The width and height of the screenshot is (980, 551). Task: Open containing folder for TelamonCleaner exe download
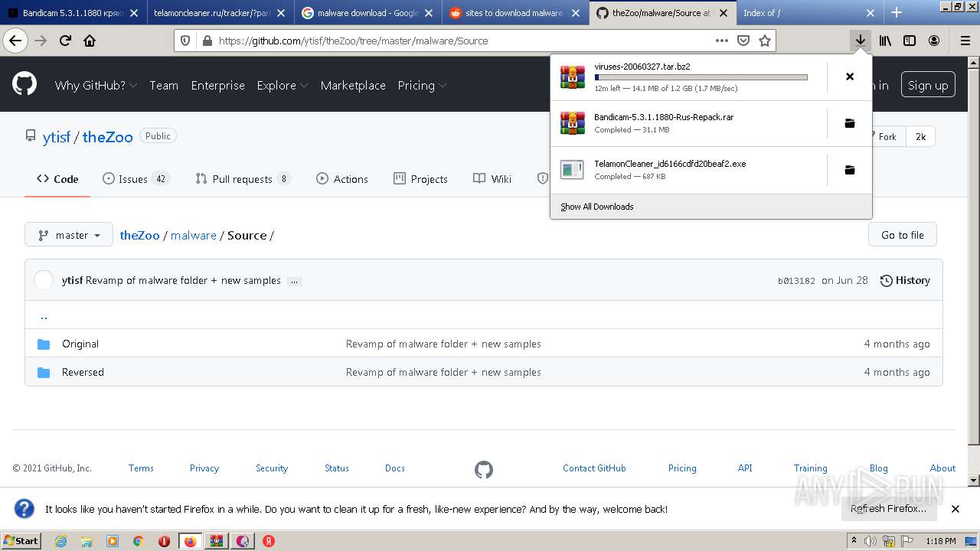tap(849, 170)
